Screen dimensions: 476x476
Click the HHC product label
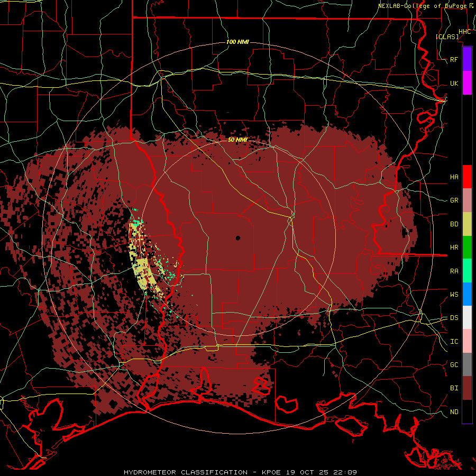click(x=464, y=32)
